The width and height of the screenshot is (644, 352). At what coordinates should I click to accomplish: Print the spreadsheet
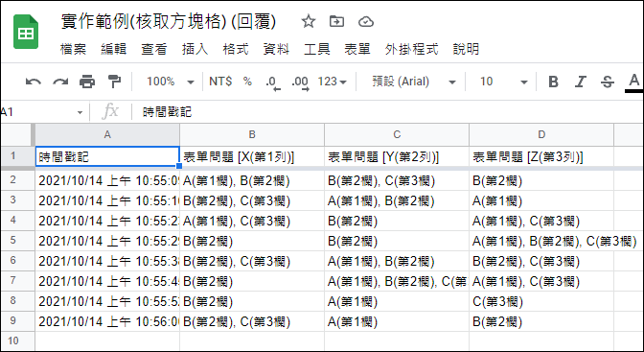pyautogui.click(x=87, y=82)
